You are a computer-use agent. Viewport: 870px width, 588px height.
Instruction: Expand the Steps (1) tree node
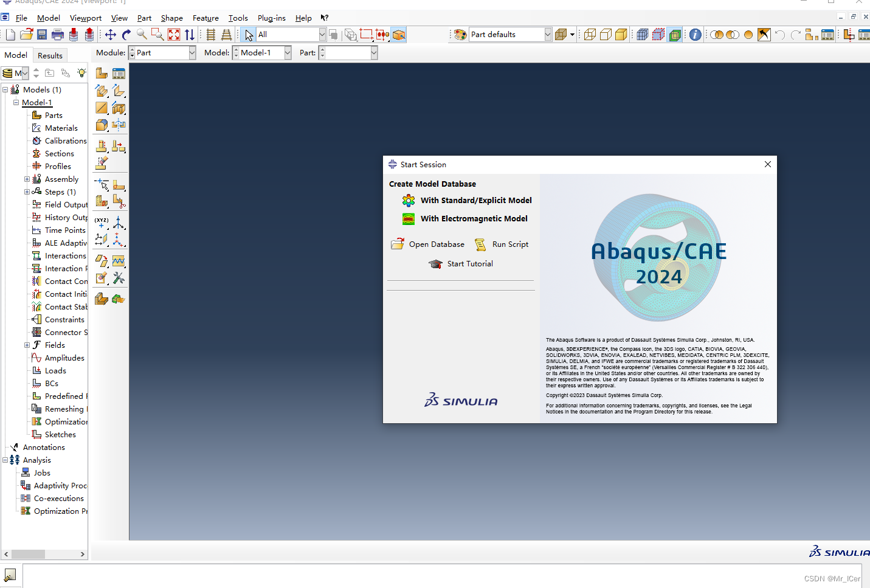27,192
